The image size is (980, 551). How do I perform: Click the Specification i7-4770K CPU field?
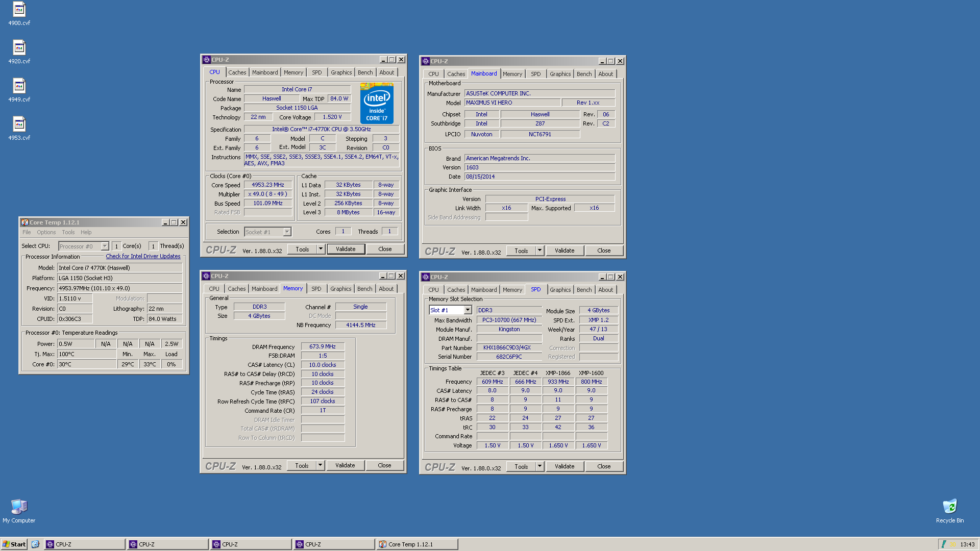click(322, 129)
